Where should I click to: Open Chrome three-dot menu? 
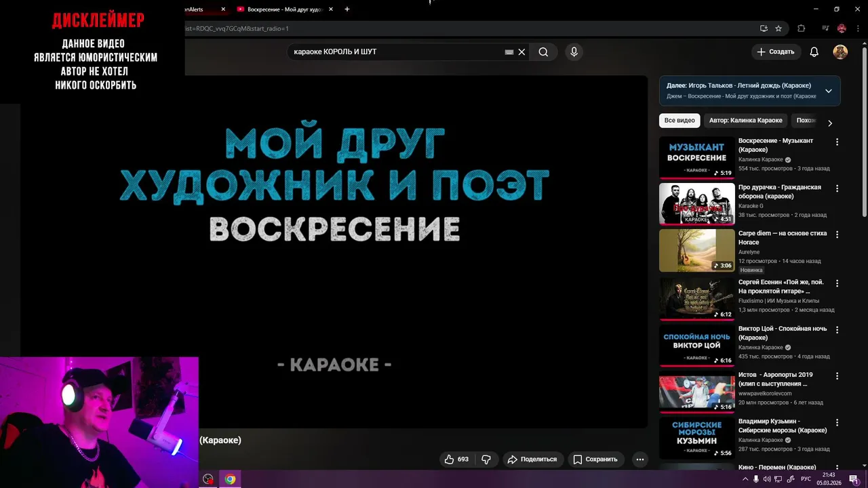pyautogui.click(x=857, y=28)
